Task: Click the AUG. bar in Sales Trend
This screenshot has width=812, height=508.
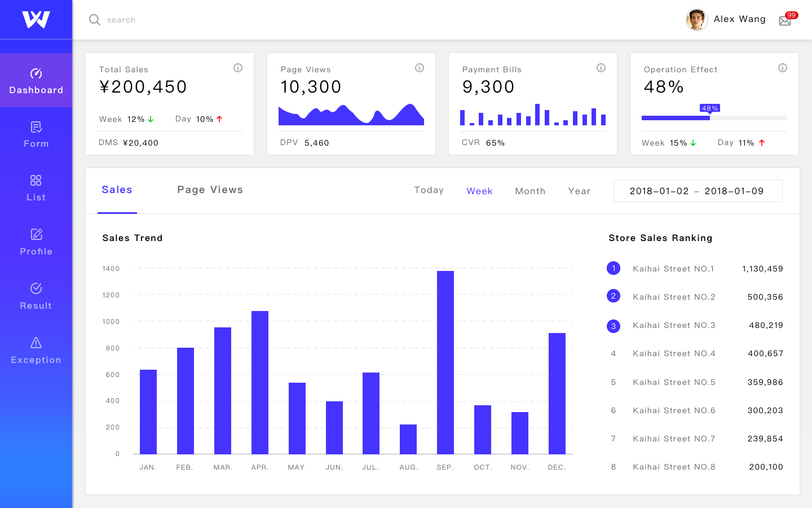Action: click(408, 439)
